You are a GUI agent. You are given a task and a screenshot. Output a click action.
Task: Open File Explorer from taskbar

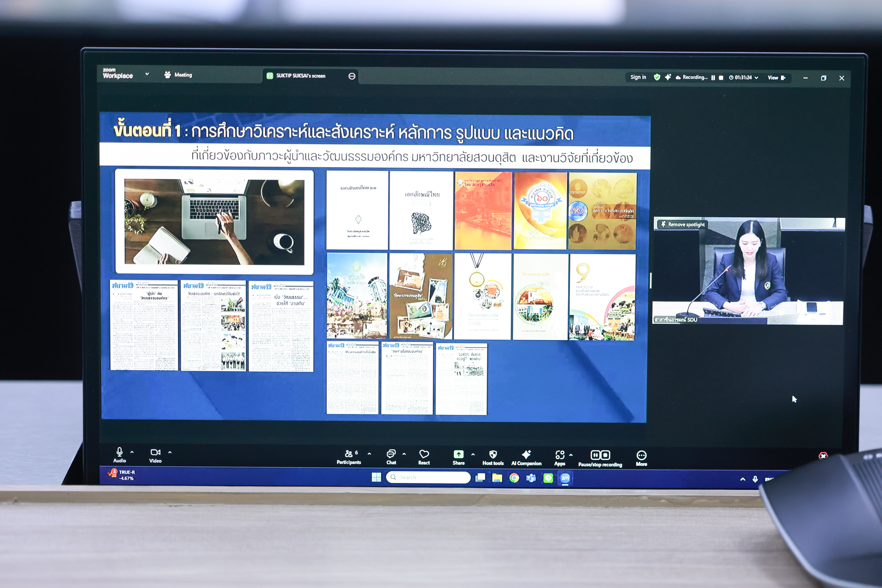click(x=497, y=478)
